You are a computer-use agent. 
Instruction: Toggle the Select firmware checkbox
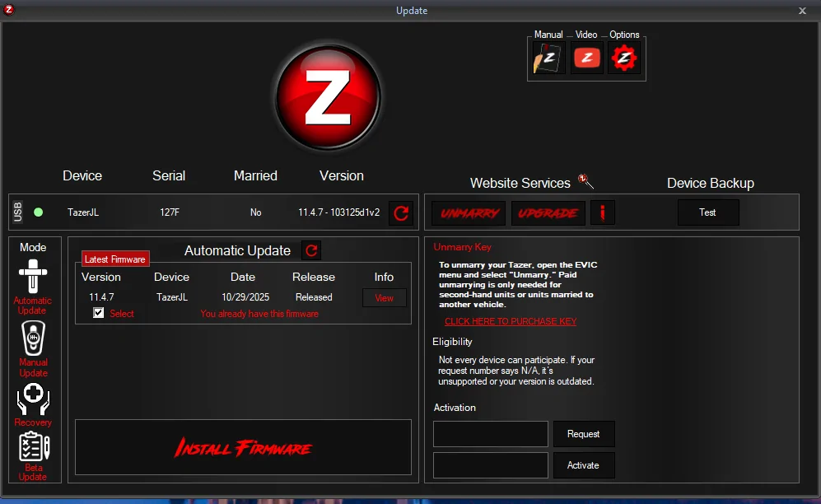[99, 313]
